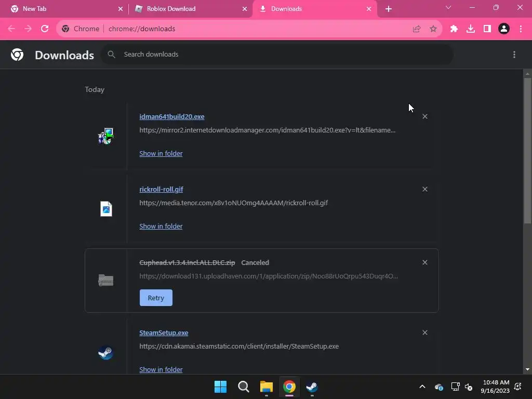
Task: Go back to the previous page
Action: tap(11, 29)
